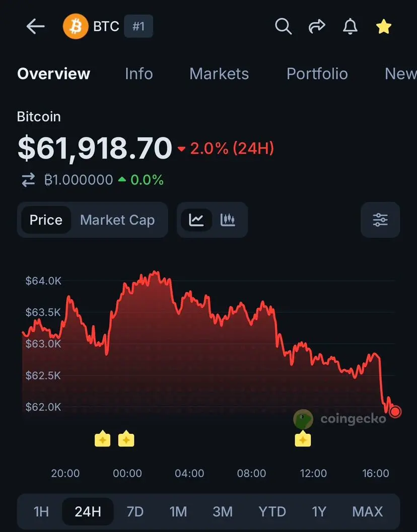Select the Market Cap toggle
The image size is (417, 532).
coord(117,220)
